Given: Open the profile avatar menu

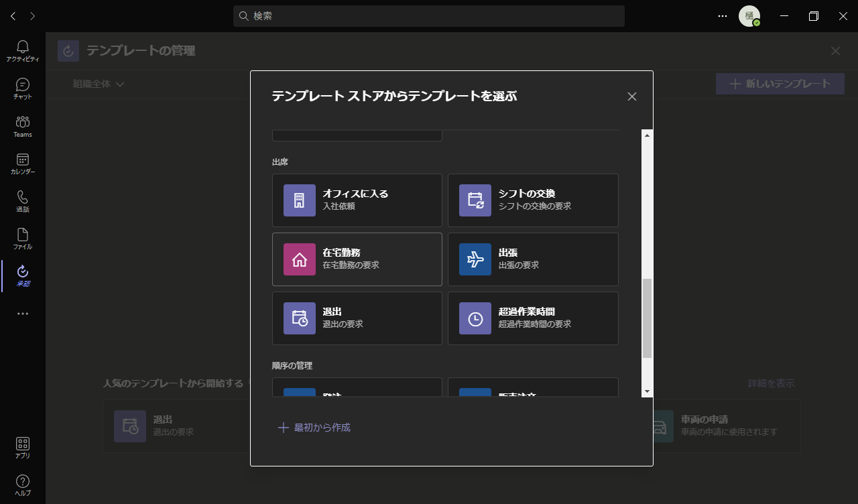Looking at the screenshot, I should [x=749, y=16].
